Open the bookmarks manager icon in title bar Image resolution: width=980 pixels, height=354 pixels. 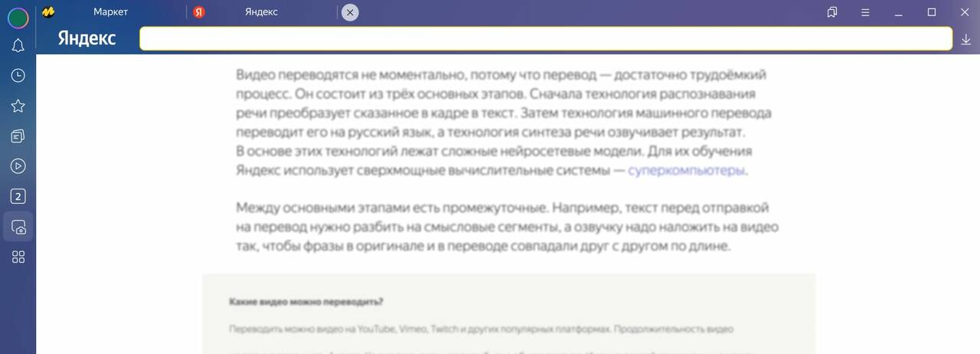pos(832,12)
